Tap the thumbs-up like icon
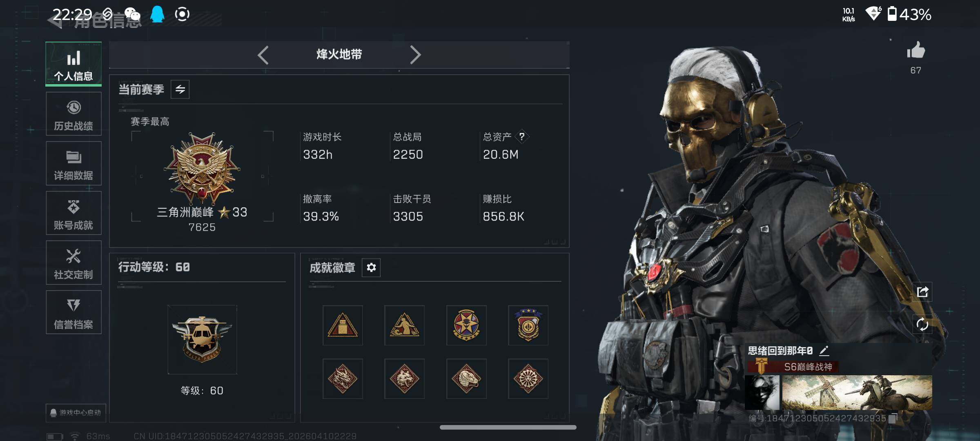 pos(916,51)
